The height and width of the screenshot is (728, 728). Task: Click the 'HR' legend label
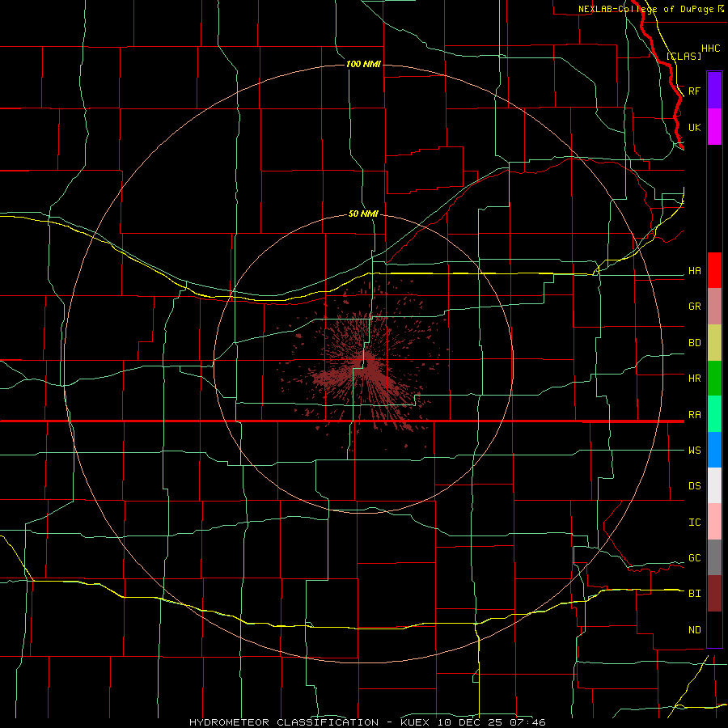[x=694, y=379]
